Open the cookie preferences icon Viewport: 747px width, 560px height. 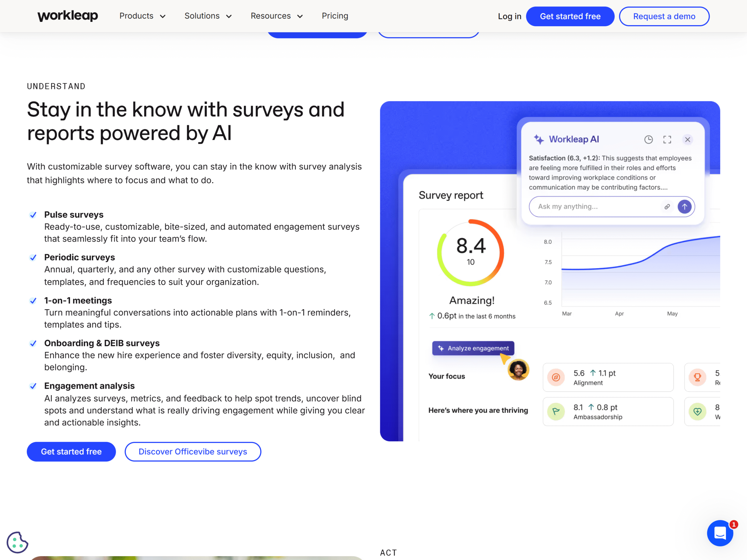(17, 542)
